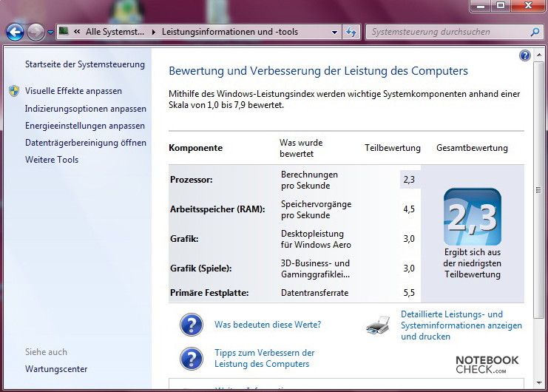The width and height of the screenshot is (548, 392).
Task: Click the RAM score value 4,5
Action: tap(409, 209)
